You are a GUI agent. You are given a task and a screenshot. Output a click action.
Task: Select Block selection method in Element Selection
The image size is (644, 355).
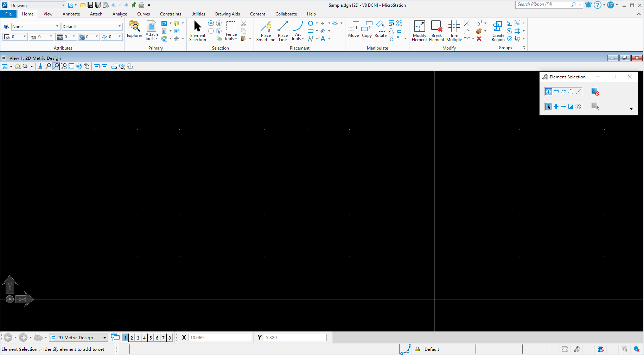[x=556, y=92]
